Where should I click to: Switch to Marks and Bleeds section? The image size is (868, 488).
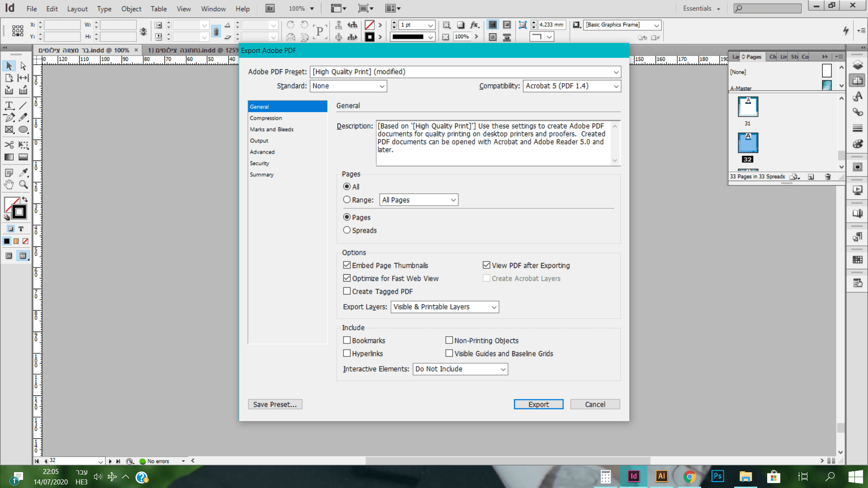[271, 129]
